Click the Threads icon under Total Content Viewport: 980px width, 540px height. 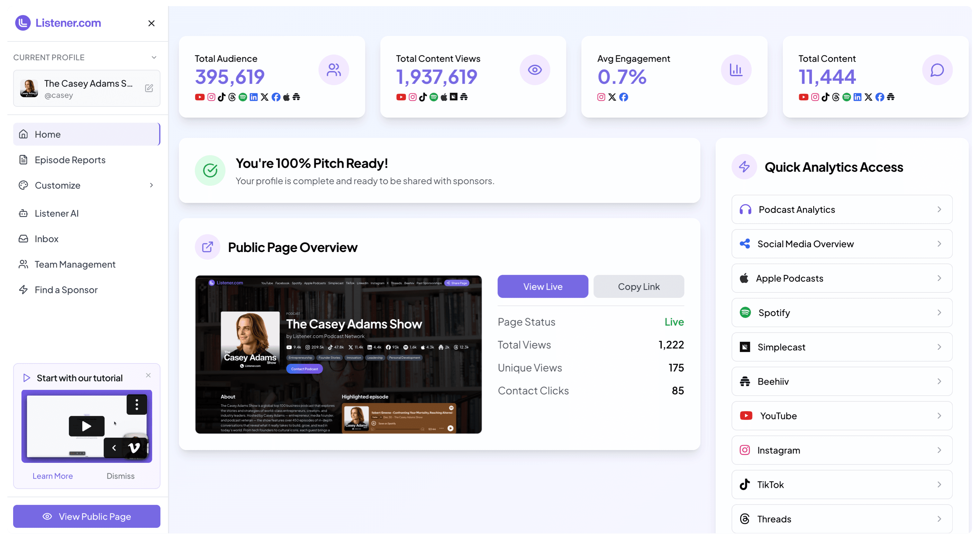(836, 97)
